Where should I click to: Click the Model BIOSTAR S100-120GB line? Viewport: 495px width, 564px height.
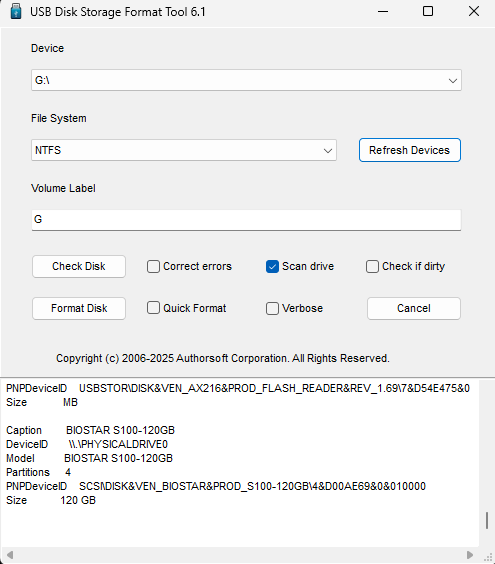(89, 458)
